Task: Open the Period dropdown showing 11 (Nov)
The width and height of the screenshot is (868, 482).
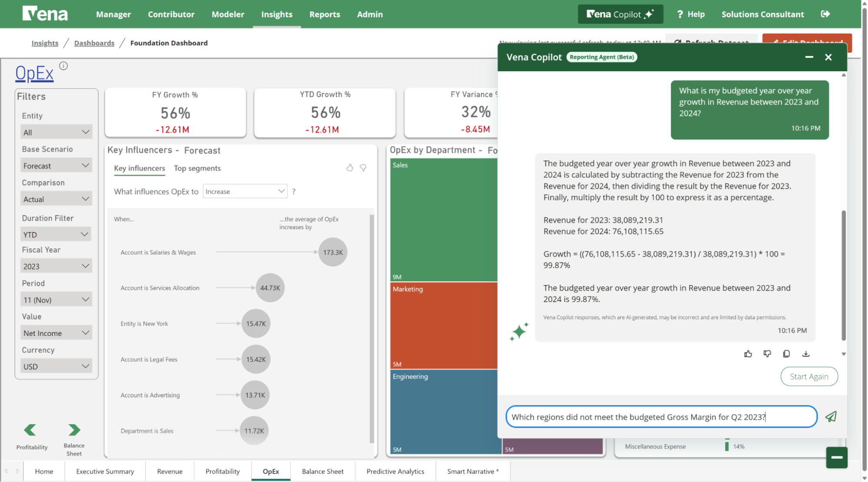Action: point(56,299)
